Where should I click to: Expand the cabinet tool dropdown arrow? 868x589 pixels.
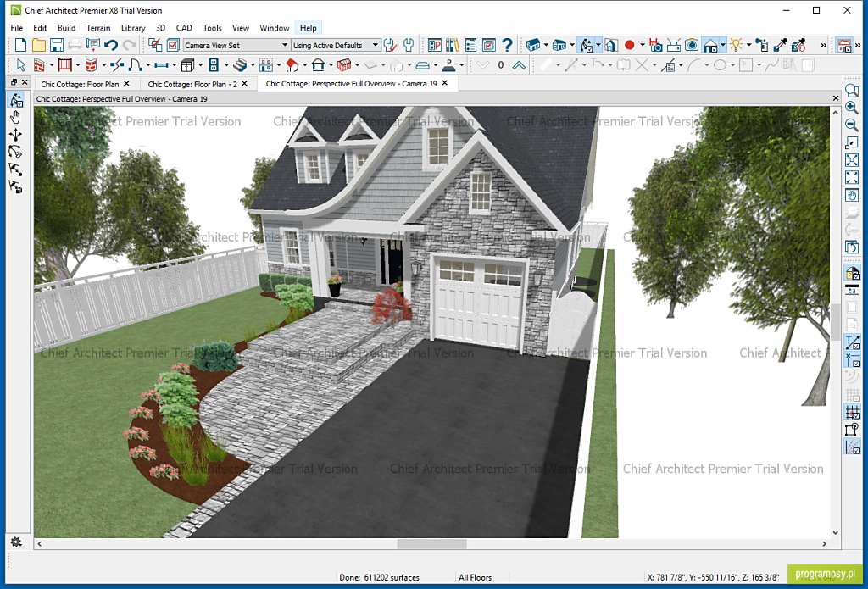click(200, 65)
